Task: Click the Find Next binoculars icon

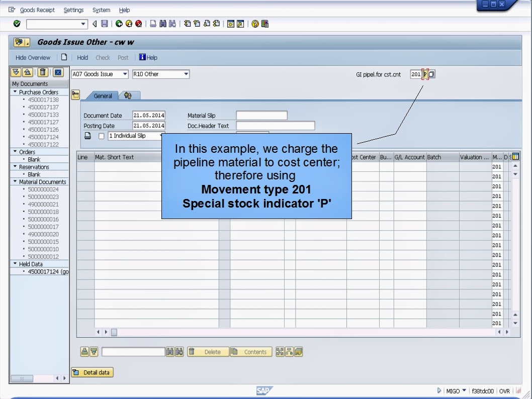Action: click(x=172, y=24)
